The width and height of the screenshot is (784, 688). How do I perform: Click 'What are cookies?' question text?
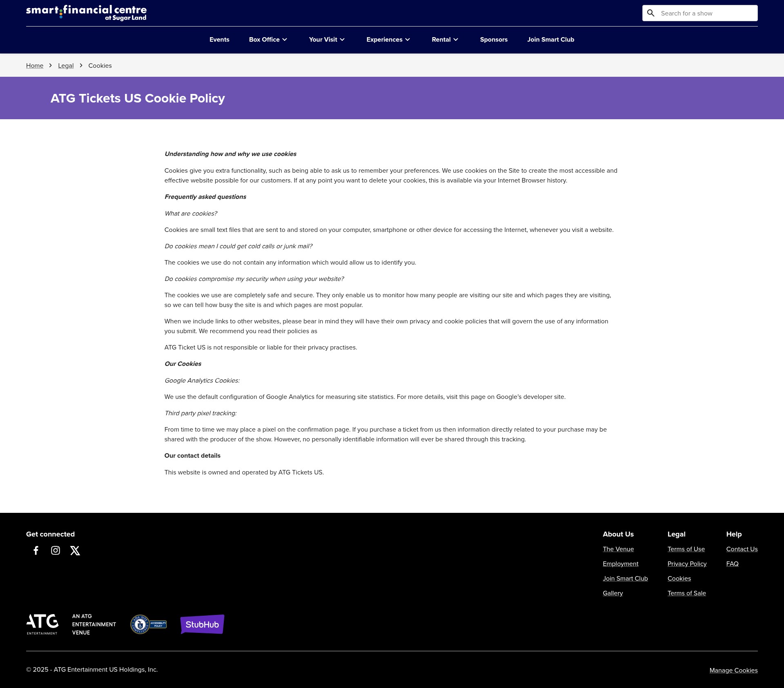[191, 214]
